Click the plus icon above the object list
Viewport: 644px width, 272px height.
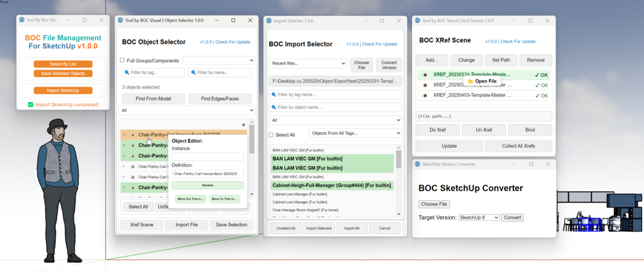[244, 125]
